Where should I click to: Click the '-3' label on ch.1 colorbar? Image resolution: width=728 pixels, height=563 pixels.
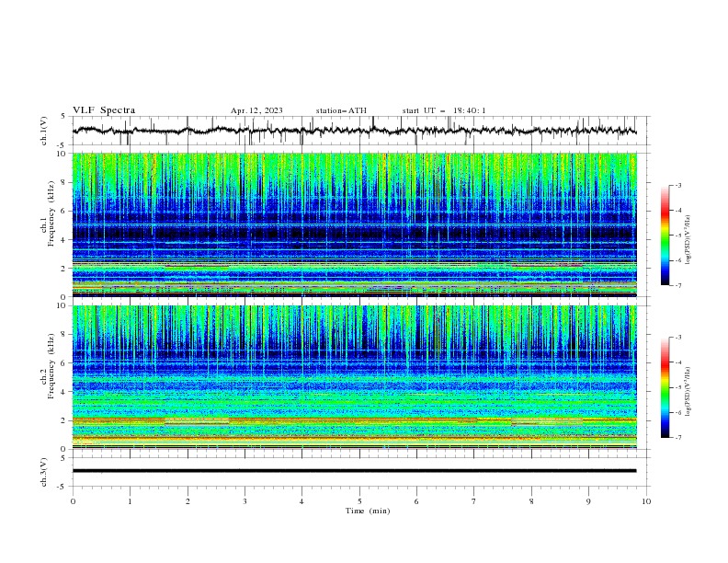point(677,185)
